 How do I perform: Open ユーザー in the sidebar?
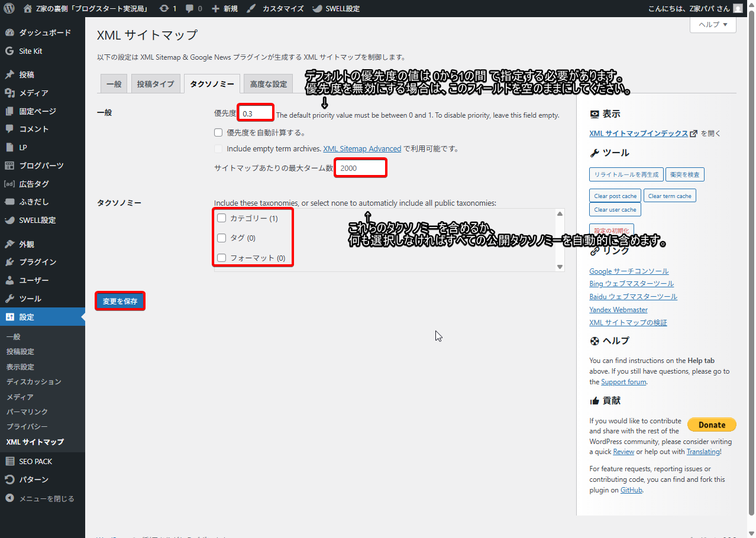point(43,280)
